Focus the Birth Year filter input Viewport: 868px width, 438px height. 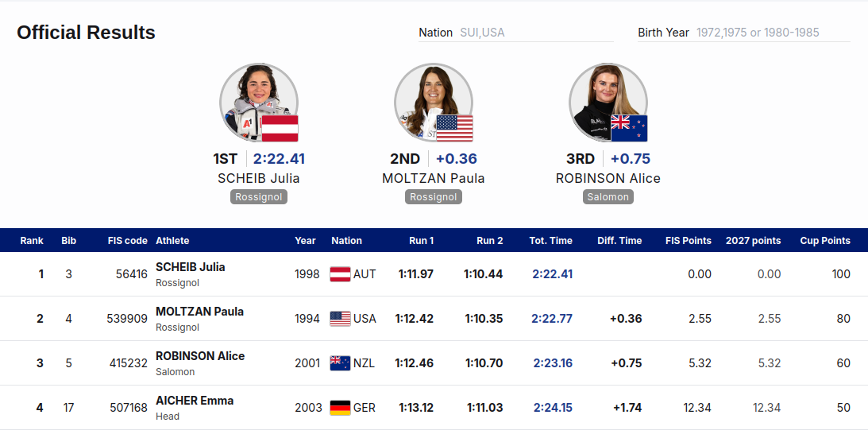pyautogui.click(x=773, y=33)
